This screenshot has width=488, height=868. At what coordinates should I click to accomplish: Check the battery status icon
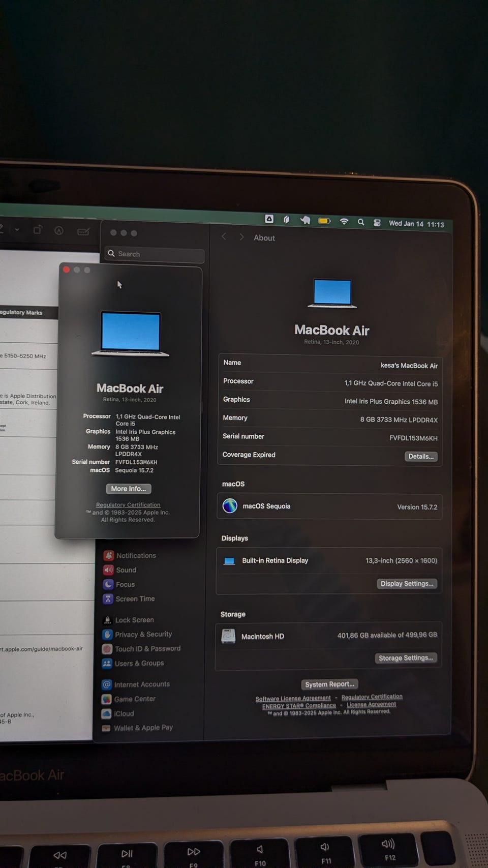(324, 221)
